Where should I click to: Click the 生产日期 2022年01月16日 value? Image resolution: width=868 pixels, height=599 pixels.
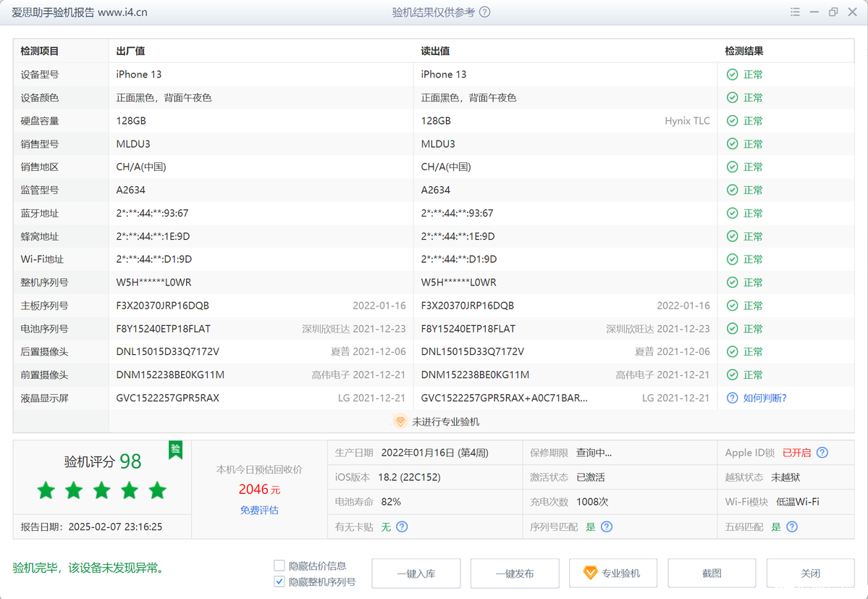point(434,452)
